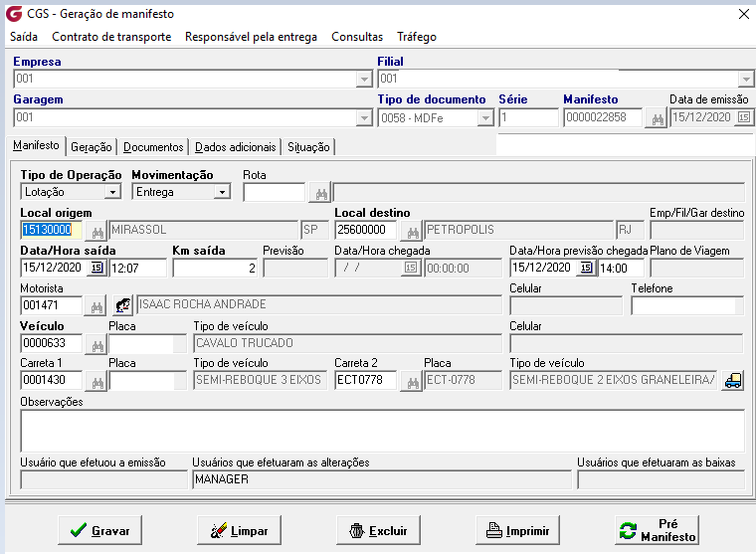Open Contrato de transporte menu
Image resolution: width=756 pixels, height=554 pixels.
tap(111, 37)
